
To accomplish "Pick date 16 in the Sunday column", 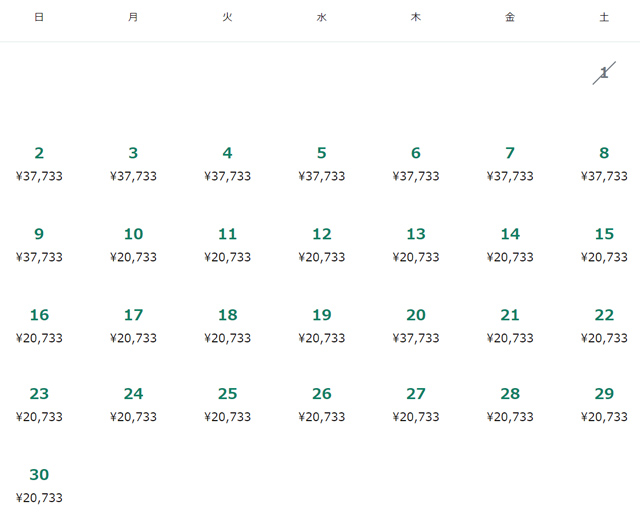I will click(39, 325).
